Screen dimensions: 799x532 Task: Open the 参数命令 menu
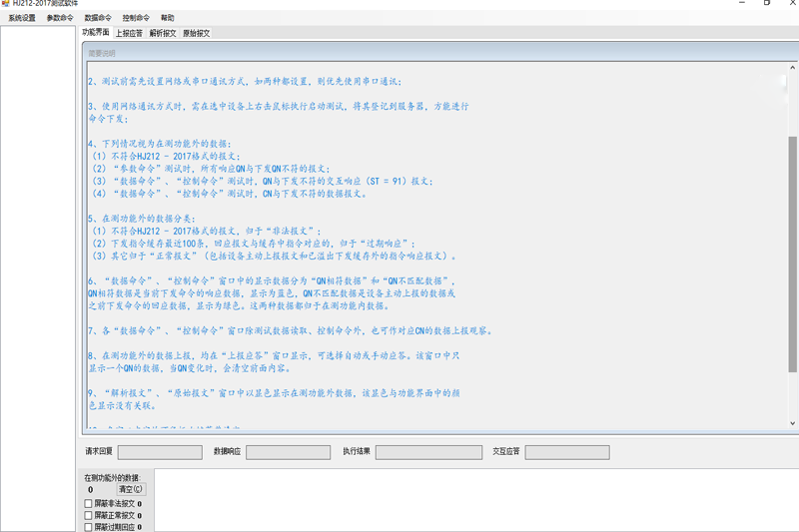coord(60,18)
